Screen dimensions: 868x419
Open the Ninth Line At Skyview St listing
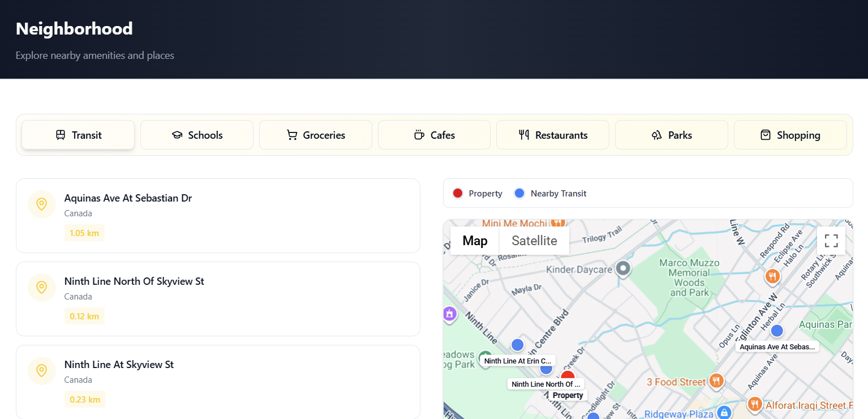click(218, 382)
